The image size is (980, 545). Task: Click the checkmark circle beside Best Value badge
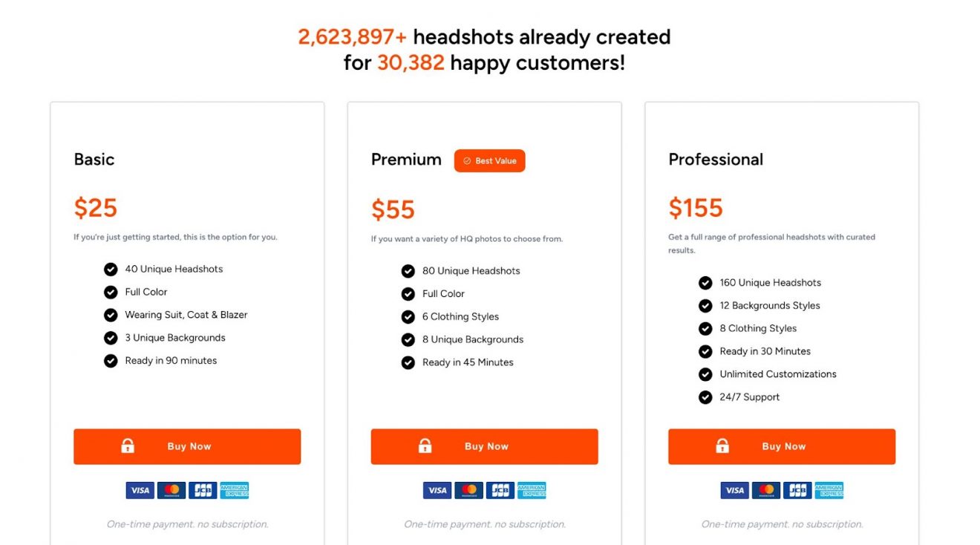[467, 160]
